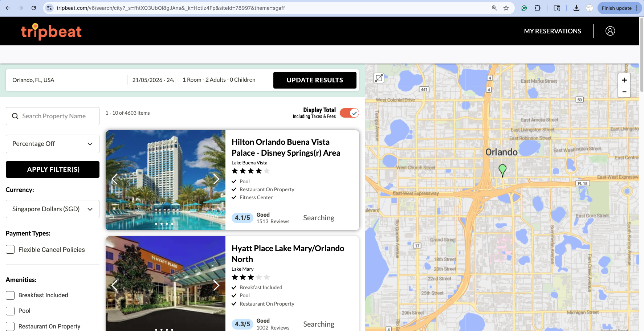Expand the Percentage Off sort dropdown
Screen dimensions: 644x331
pyautogui.click(x=53, y=144)
